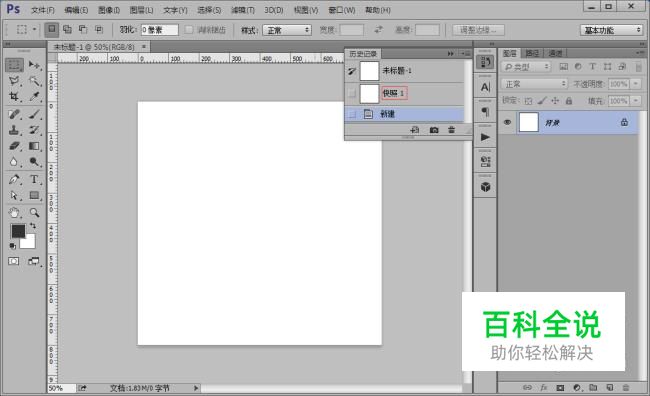Open the 文件(F) menu
The image size is (650, 396).
(x=43, y=10)
